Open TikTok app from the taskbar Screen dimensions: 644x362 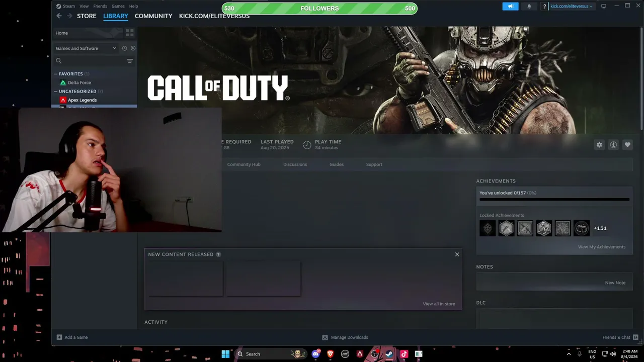(x=404, y=354)
